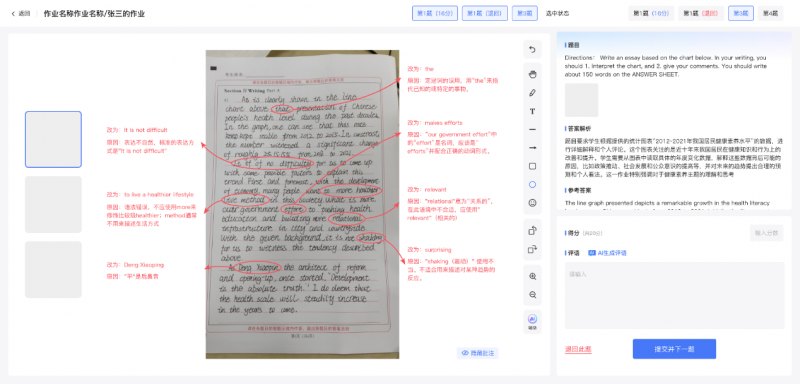Select the sad face emoji stamp
Viewport: 800px width, 384px height.
(x=532, y=203)
